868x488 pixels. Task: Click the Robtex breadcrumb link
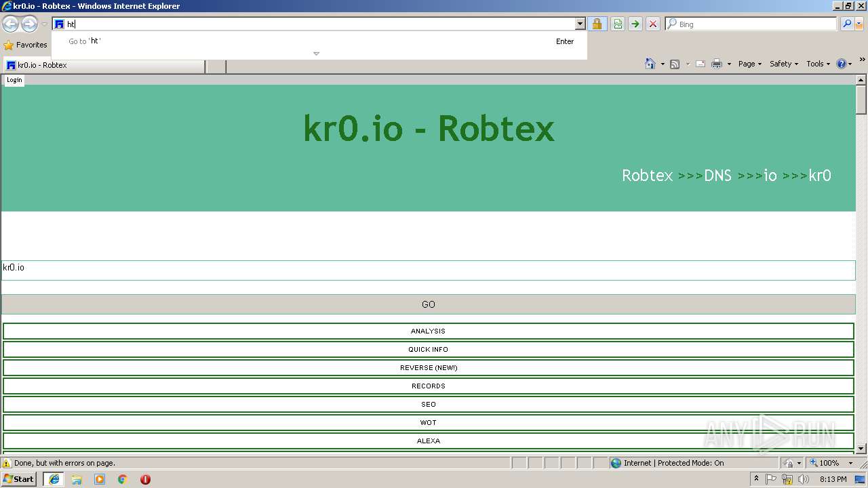tap(647, 176)
